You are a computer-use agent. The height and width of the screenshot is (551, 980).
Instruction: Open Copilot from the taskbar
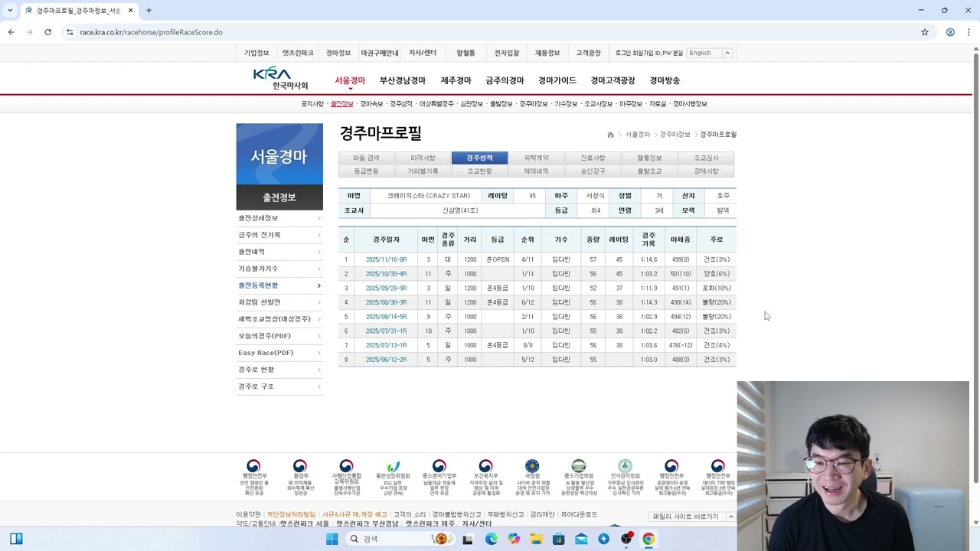514,539
